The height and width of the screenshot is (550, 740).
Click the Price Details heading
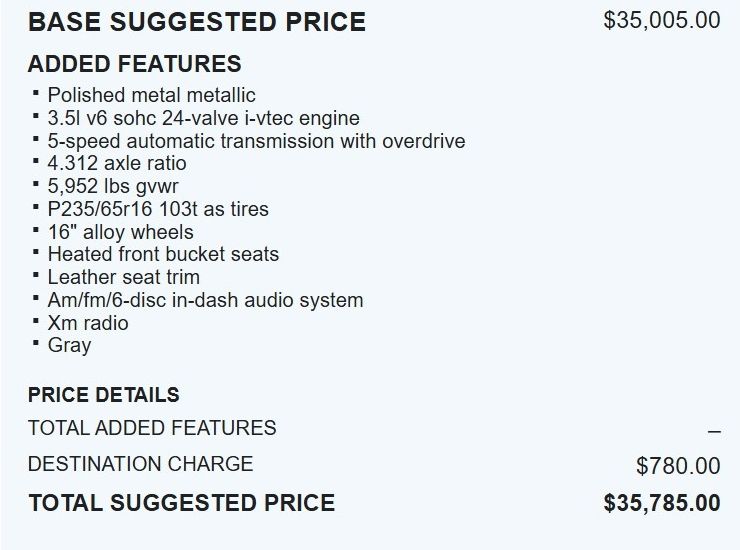[x=104, y=395]
